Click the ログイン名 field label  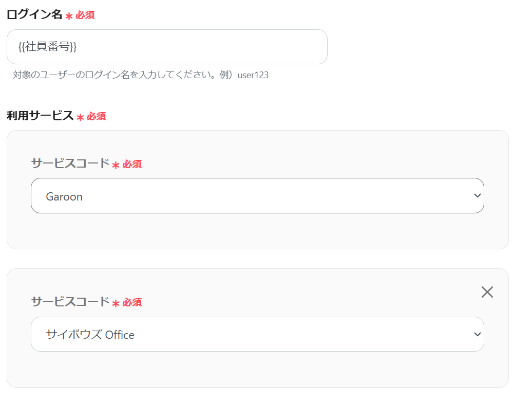[x=34, y=15]
